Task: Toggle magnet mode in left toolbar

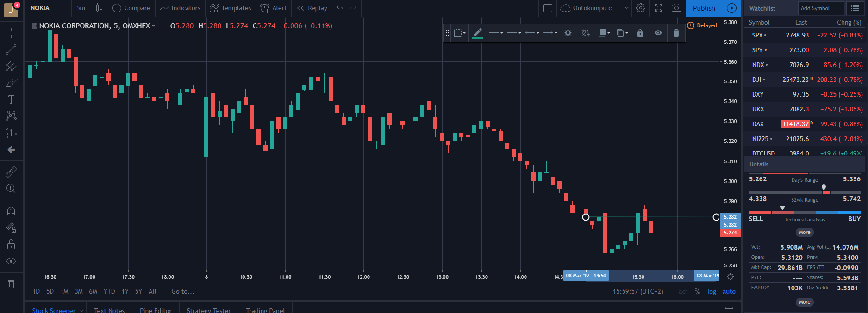Action: 11,211
